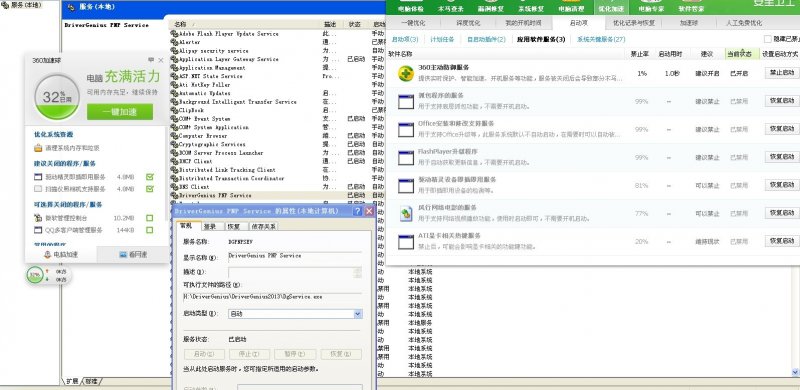Viewport: 800px width, 390px height.
Task: Uncheck 扫描仪照相机支持服务 checkbox in 360加速球
Action: point(149,189)
